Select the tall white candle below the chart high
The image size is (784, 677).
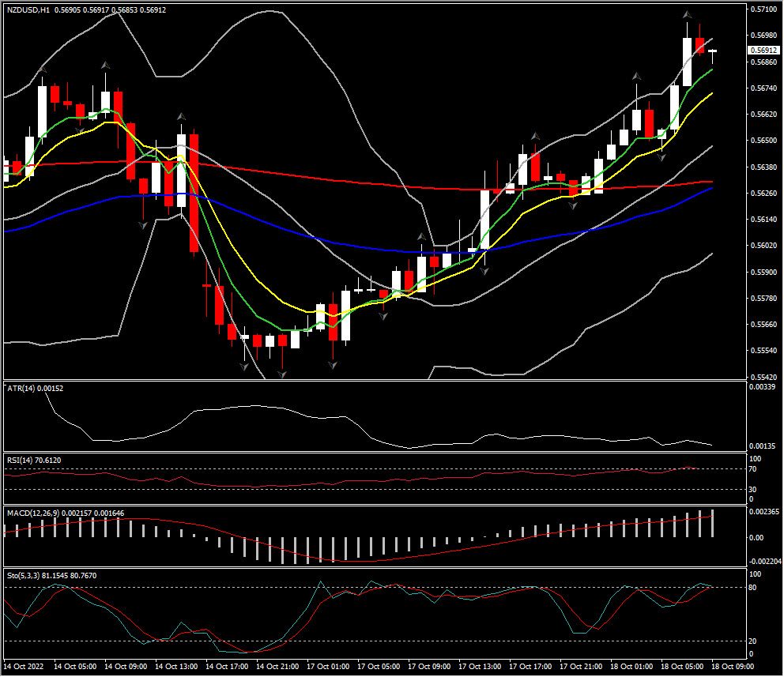point(688,61)
